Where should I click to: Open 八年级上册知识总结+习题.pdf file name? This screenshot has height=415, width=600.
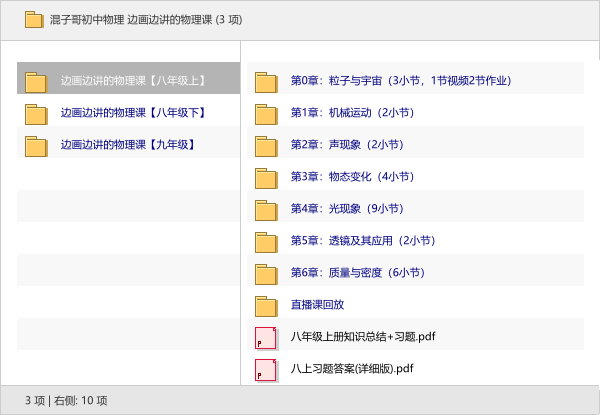363,337
